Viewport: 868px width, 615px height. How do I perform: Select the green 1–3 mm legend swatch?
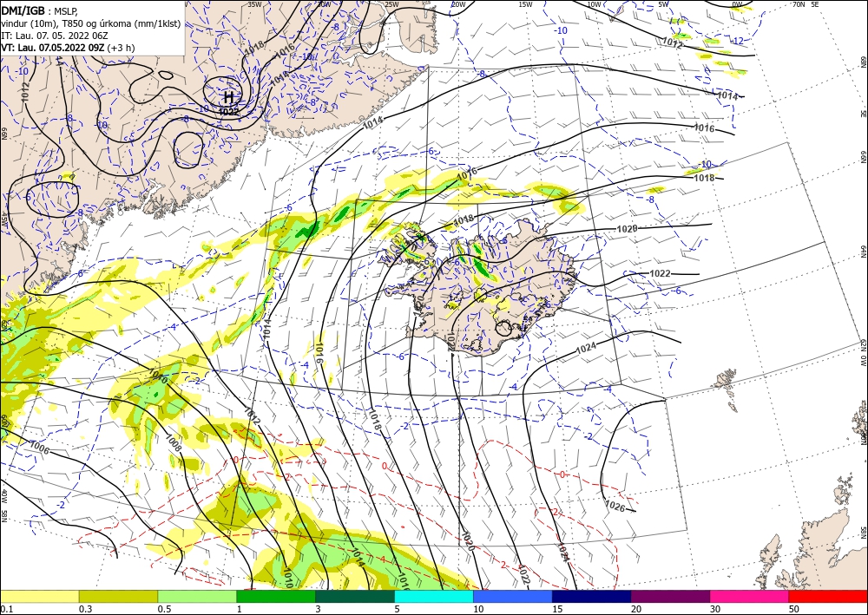click(276, 596)
